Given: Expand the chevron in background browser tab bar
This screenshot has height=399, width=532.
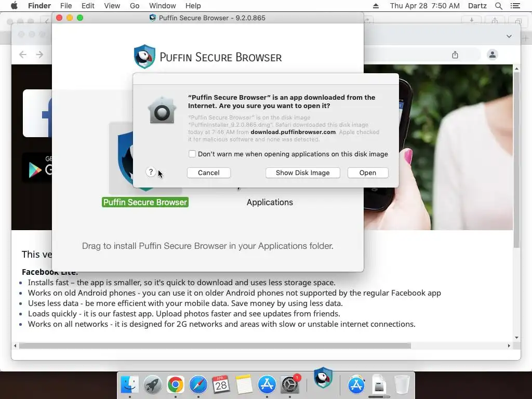Looking at the screenshot, I should (x=509, y=36).
